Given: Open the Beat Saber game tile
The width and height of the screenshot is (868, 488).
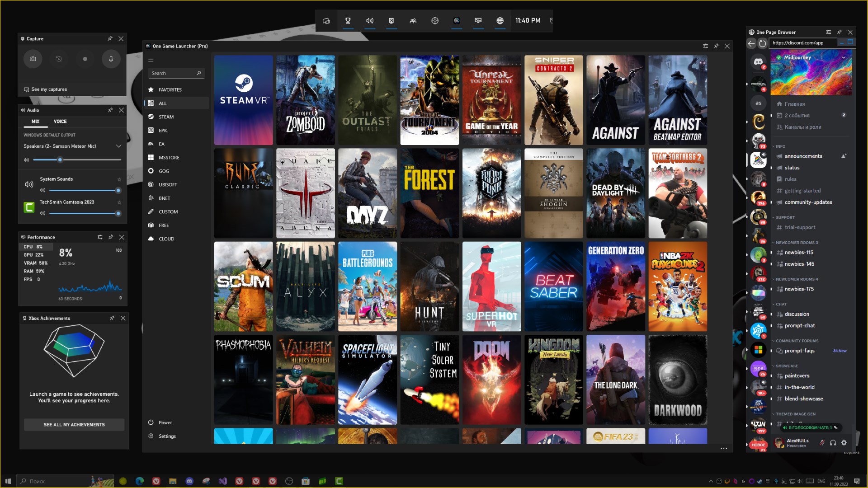Looking at the screenshot, I should click(x=553, y=286).
